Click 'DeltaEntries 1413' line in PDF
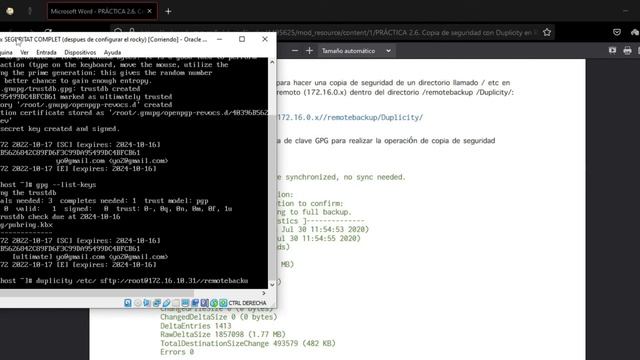Screen dimensions: 640x360 [196, 326]
